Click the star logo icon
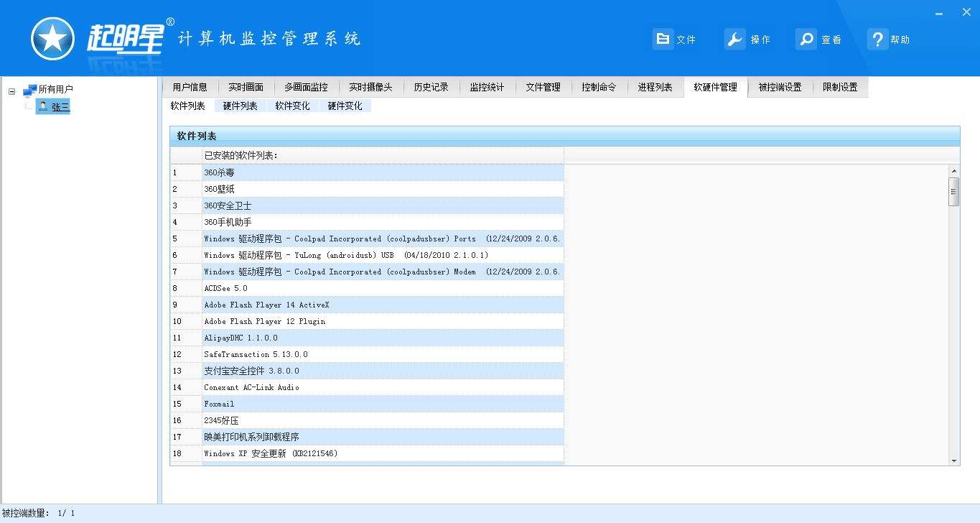Image resolution: width=980 pixels, height=523 pixels. pyautogui.click(x=52, y=39)
